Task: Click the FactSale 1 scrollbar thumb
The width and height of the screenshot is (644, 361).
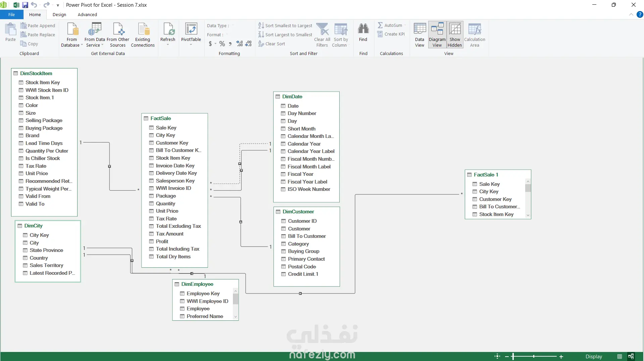Action: click(528, 188)
